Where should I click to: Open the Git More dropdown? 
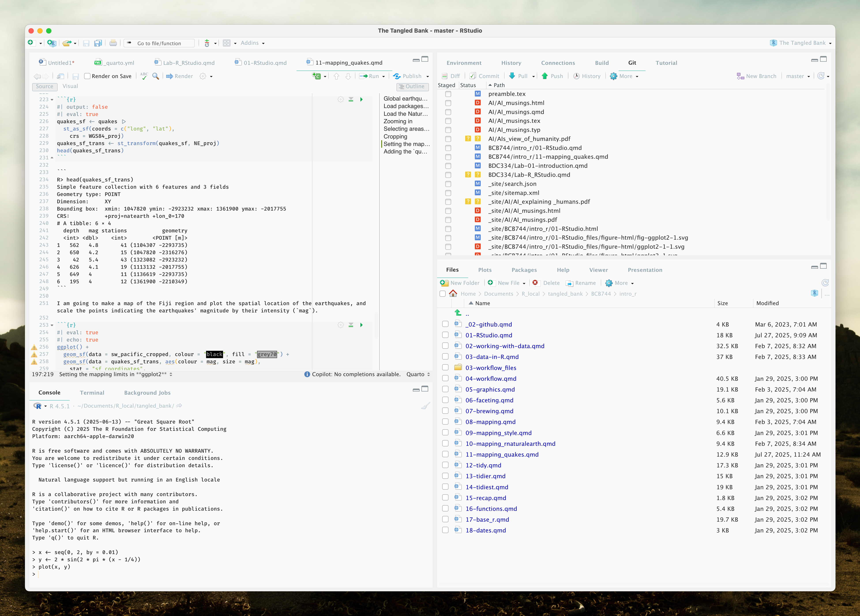tap(624, 76)
